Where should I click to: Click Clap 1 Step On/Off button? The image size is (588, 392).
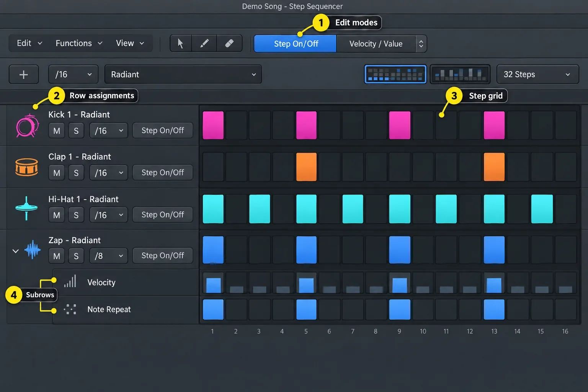click(x=163, y=173)
